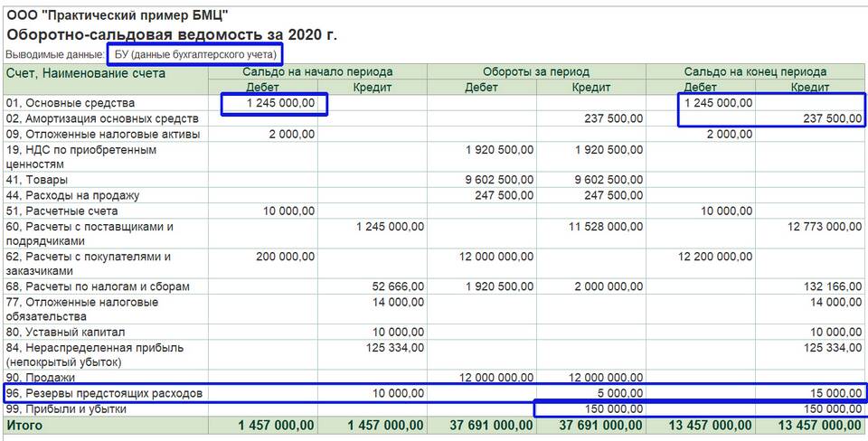Click the company name 'ООО "Практический пример БМЦ"'
The image size is (868, 441).
[x=118, y=14]
